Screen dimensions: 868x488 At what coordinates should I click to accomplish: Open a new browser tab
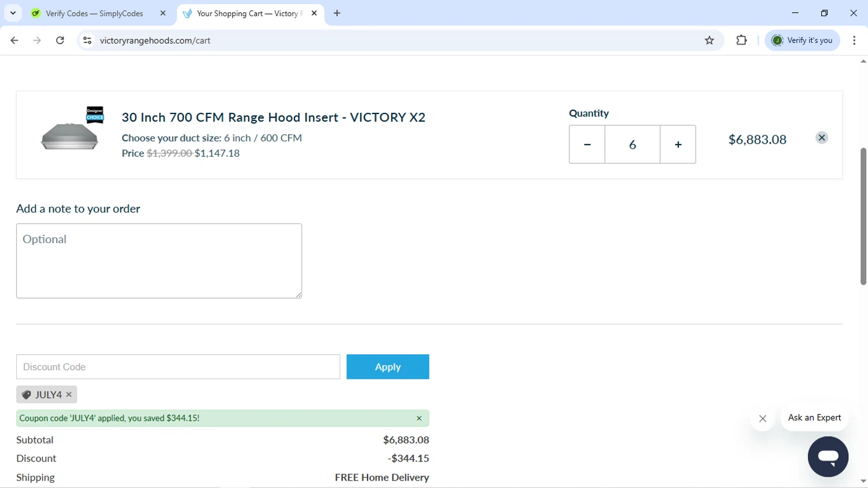pos(337,13)
